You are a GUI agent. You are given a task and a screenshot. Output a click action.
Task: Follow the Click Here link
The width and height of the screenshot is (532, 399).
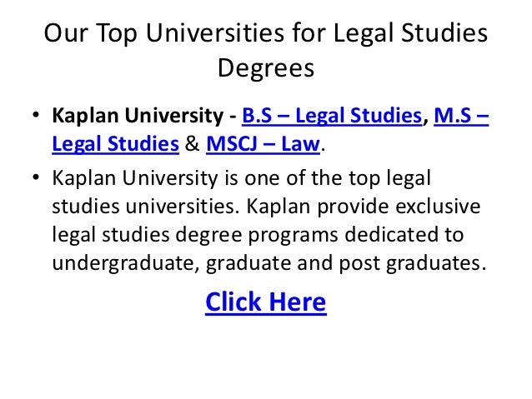(x=266, y=302)
